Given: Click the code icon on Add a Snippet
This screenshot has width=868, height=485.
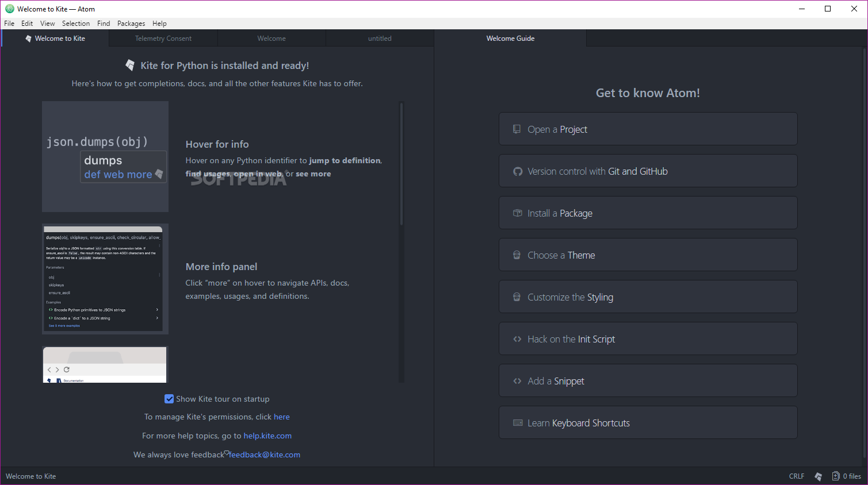Looking at the screenshot, I should (x=518, y=381).
